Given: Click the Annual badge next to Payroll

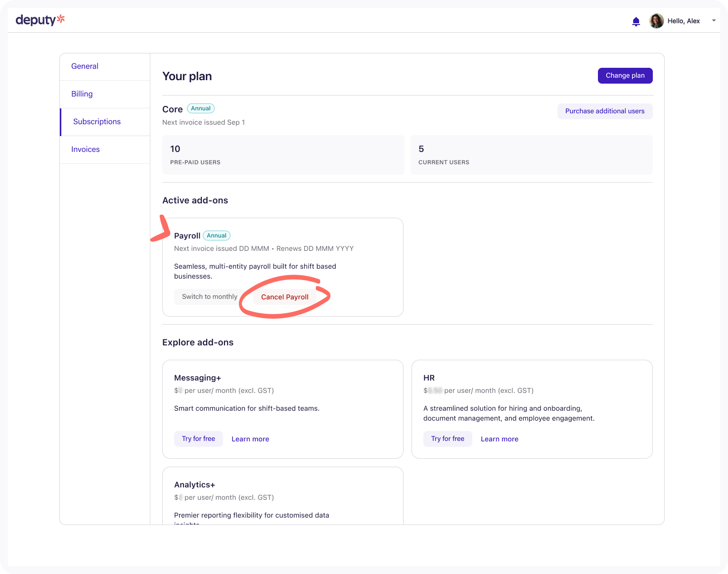Looking at the screenshot, I should (217, 236).
